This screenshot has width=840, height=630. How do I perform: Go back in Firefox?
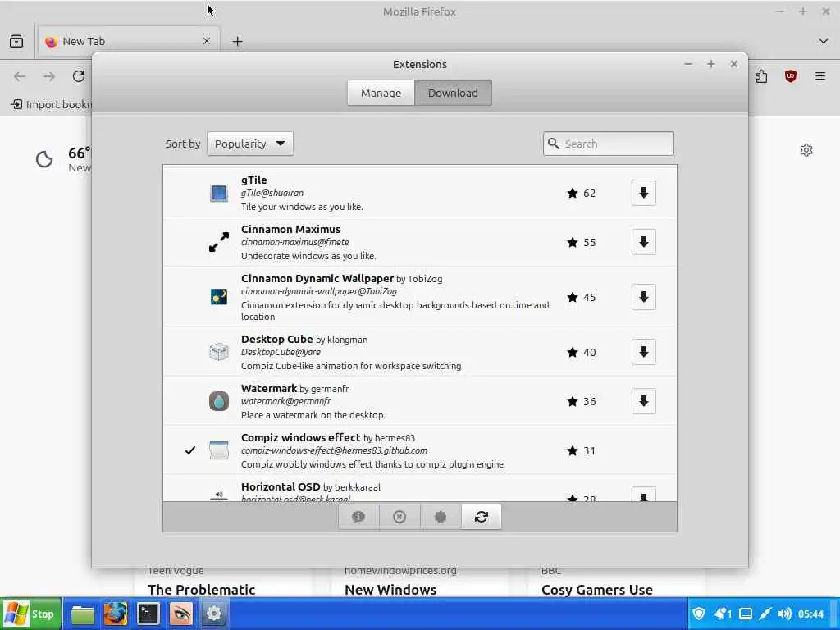coord(20,76)
